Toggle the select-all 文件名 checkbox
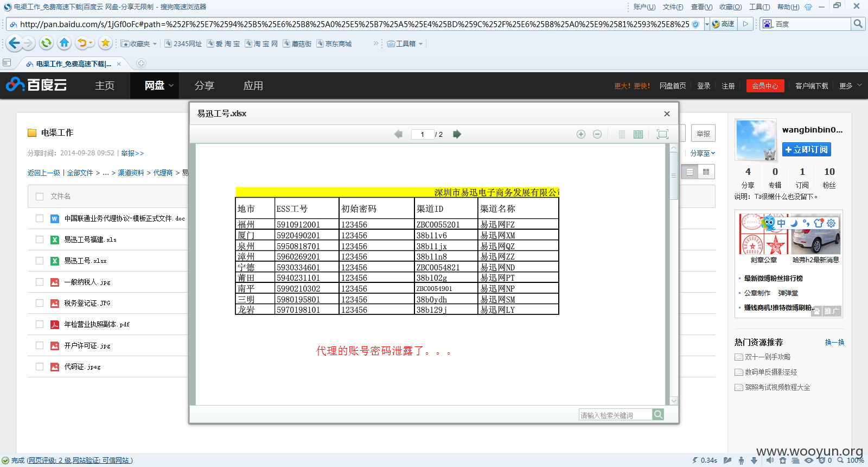The image size is (868, 467). point(40,197)
